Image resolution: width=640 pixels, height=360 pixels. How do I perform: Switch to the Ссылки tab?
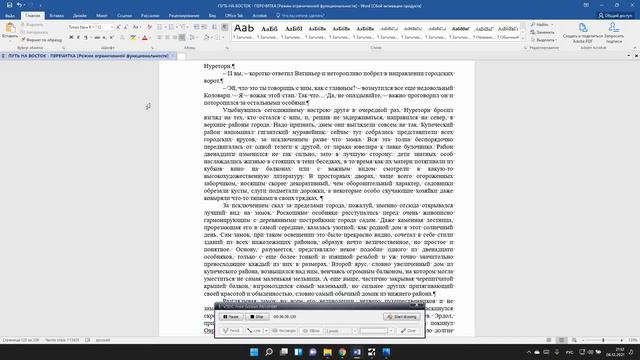124,16
